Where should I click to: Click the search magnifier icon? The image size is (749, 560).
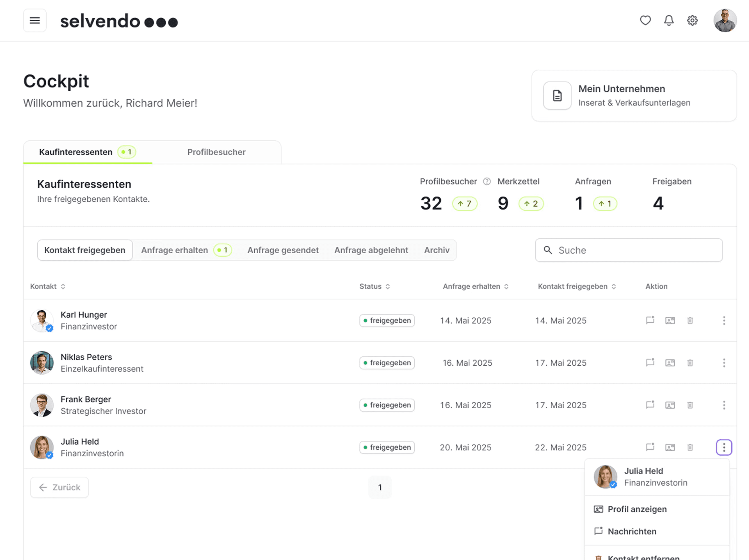(548, 250)
